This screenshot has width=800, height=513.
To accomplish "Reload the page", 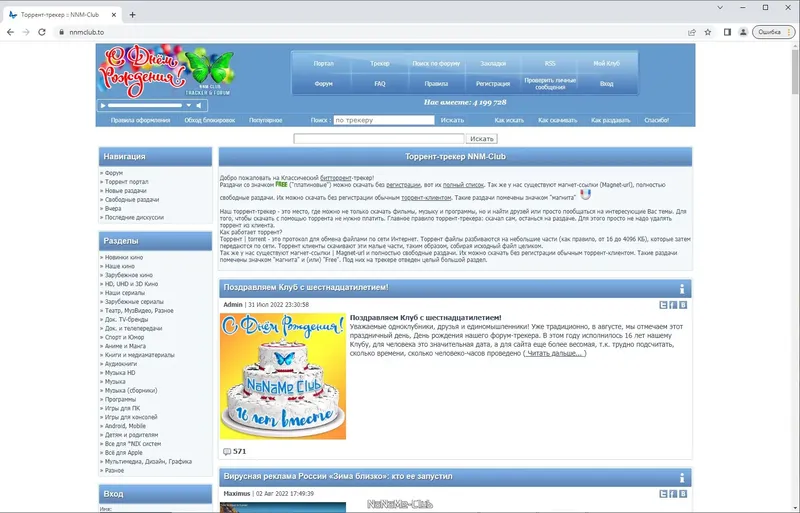I will (x=42, y=32).
